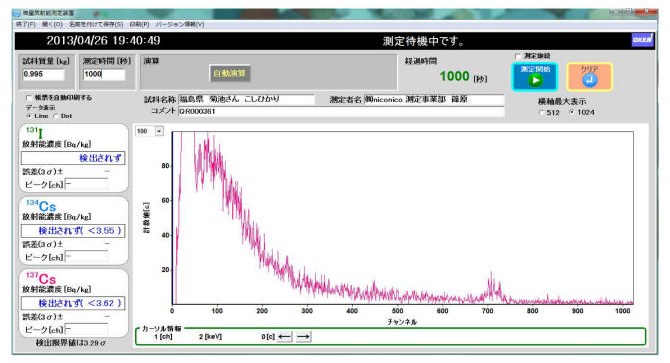The image size is (670, 363).
Task: Click the measurement time field showing 1000
Action: (x=104, y=74)
